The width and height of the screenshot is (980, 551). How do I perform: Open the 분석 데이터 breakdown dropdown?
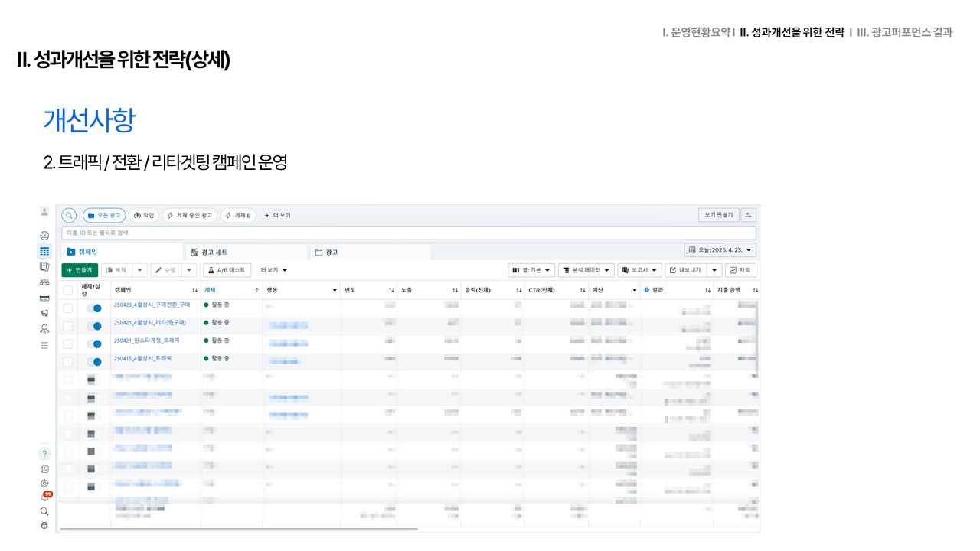coord(586,270)
